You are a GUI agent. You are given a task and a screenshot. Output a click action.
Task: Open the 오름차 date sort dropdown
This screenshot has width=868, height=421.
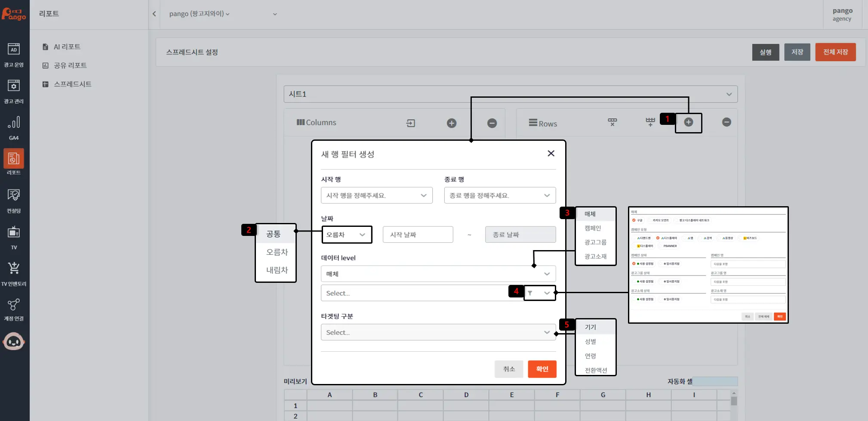click(346, 235)
